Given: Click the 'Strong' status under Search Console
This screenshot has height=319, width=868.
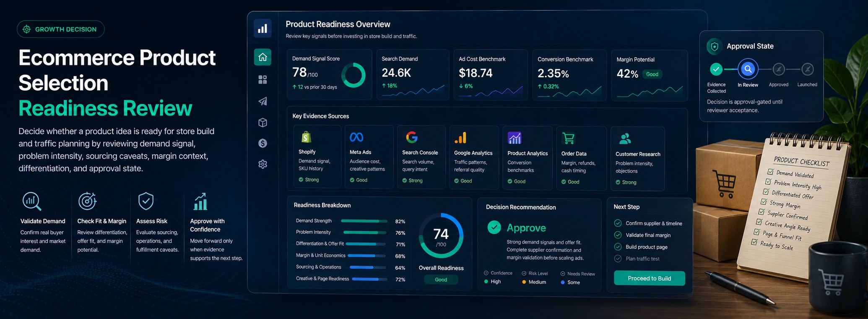Looking at the screenshot, I should click(413, 180).
